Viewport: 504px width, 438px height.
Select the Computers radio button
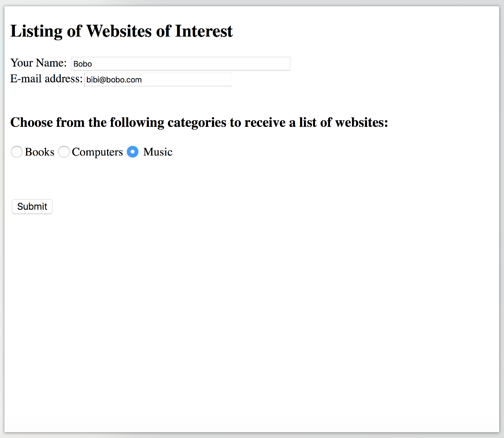click(64, 152)
